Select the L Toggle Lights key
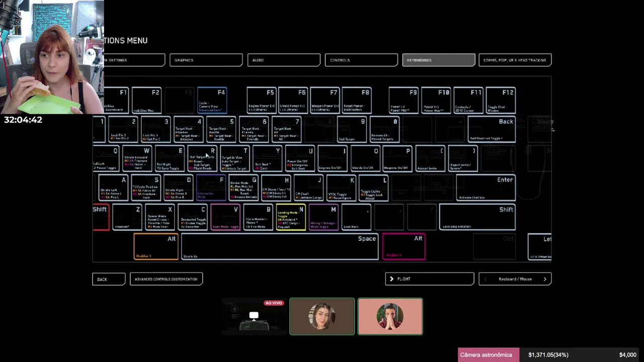Image resolution: width=644 pixels, height=362 pixels. point(374,188)
